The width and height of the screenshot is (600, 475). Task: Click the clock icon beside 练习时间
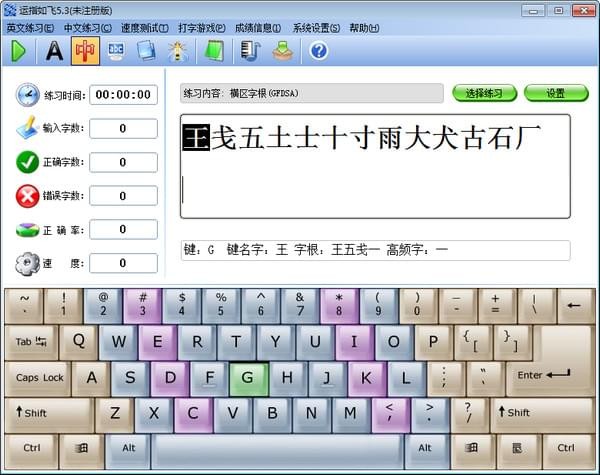click(x=28, y=95)
